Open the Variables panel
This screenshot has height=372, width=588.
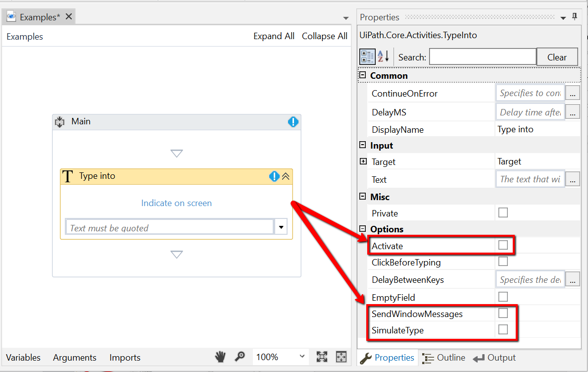tap(23, 357)
